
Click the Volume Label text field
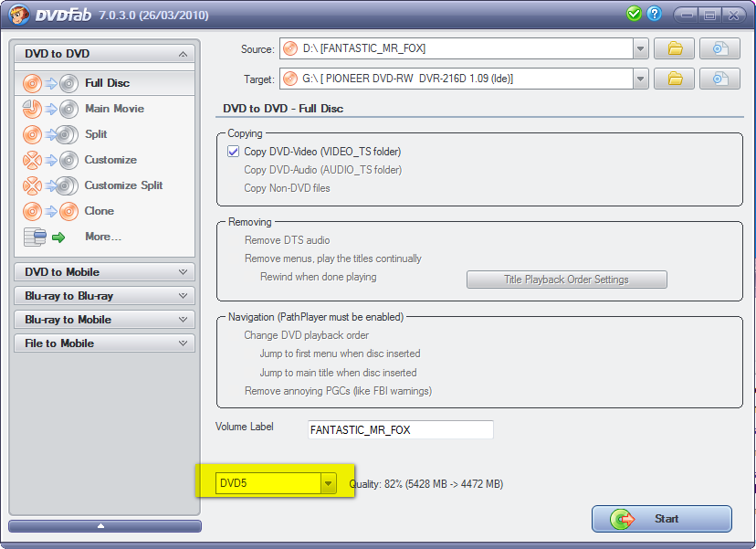(401, 430)
